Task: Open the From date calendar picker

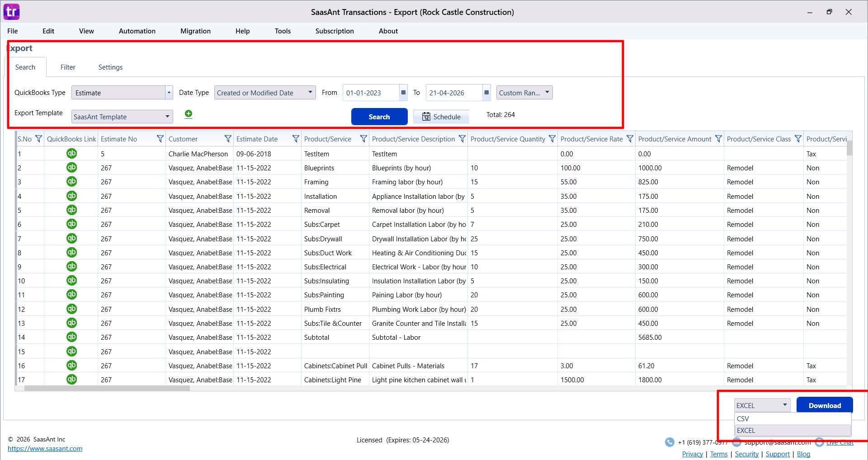Action: [x=403, y=93]
